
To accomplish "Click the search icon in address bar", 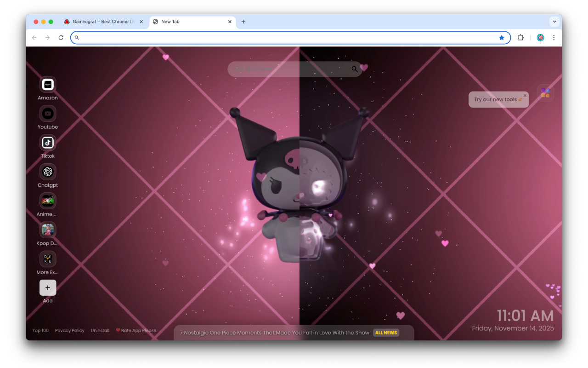I will (x=77, y=38).
